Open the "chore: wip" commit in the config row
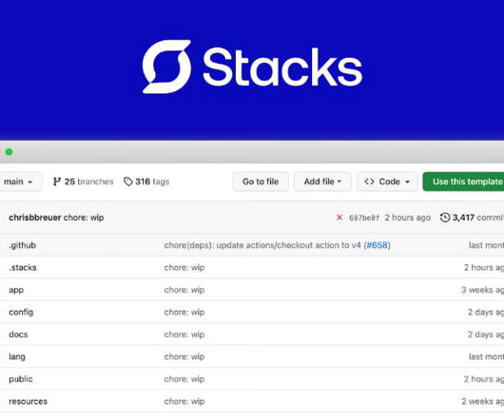This screenshot has height=420, width=504. [x=184, y=312]
